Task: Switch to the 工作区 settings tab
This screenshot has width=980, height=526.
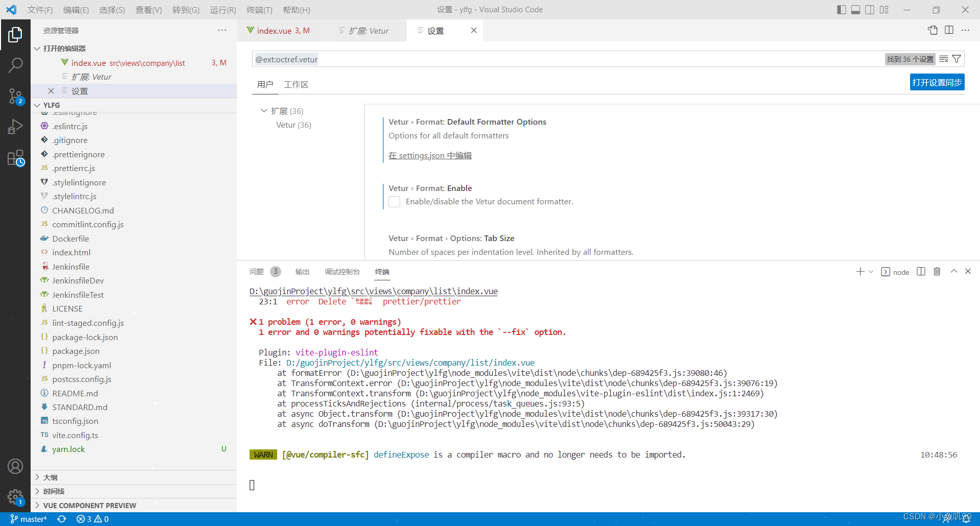Action: (296, 84)
